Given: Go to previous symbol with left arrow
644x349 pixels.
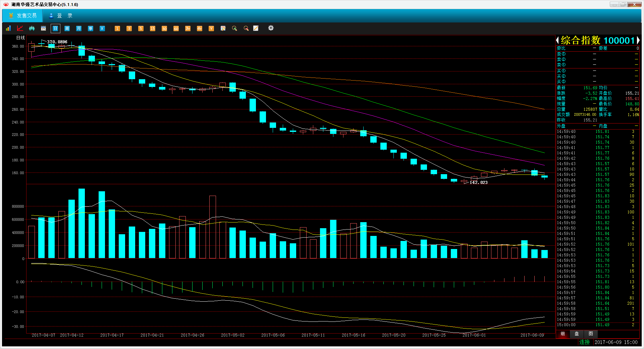Looking at the screenshot, I should pos(557,41).
